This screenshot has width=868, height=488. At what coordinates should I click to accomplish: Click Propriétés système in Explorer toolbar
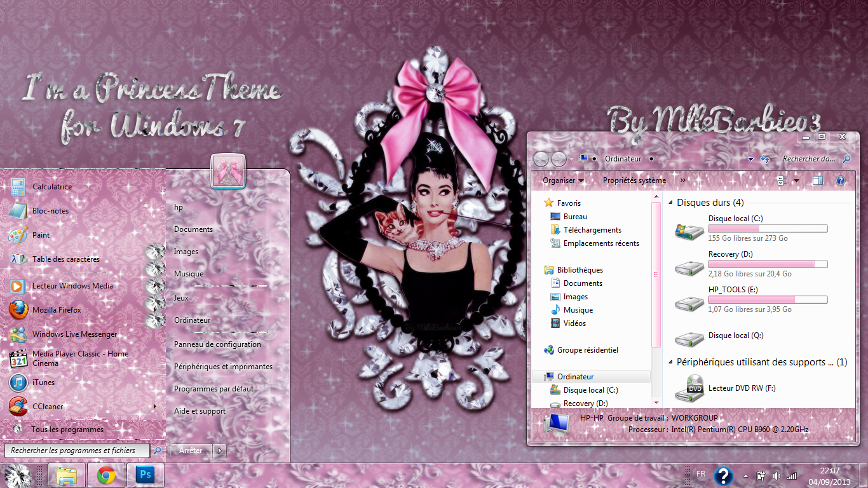pyautogui.click(x=634, y=180)
